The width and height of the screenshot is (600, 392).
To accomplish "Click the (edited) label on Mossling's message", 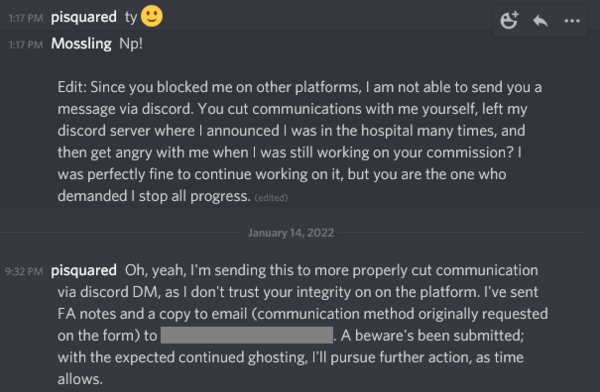I will [271, 198].
